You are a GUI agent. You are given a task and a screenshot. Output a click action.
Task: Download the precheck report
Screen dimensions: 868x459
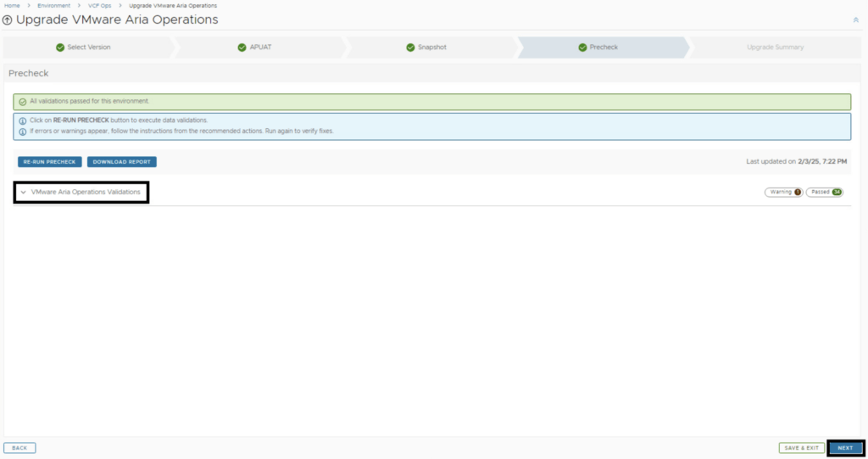pos(121,162)
